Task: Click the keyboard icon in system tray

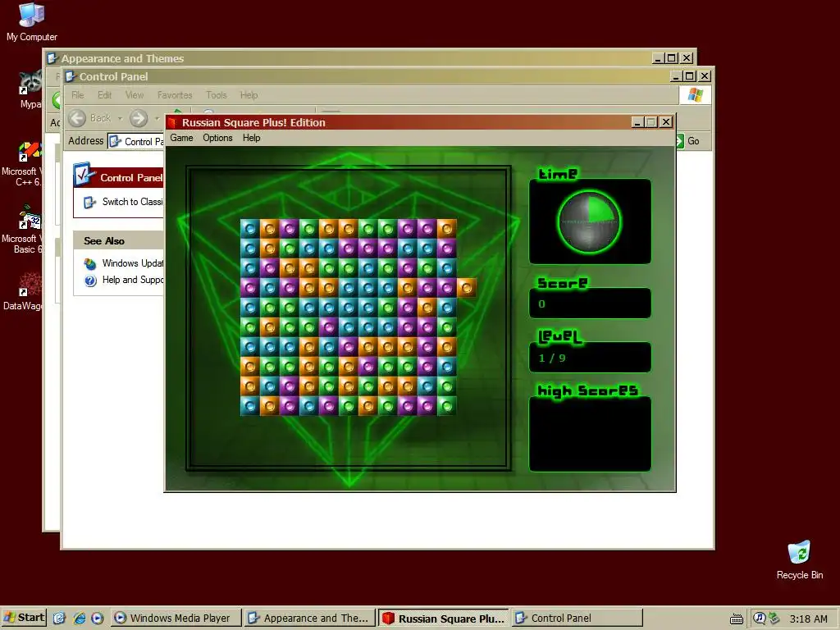Action: tap(737, 619)
